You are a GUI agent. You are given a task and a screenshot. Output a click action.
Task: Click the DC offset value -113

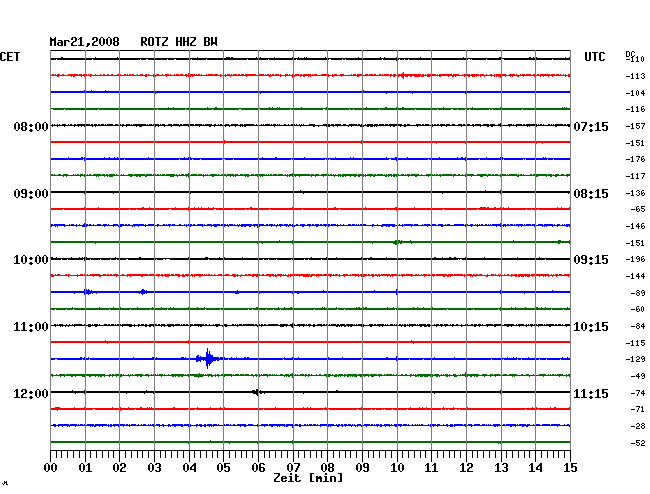tap(635, 76)
